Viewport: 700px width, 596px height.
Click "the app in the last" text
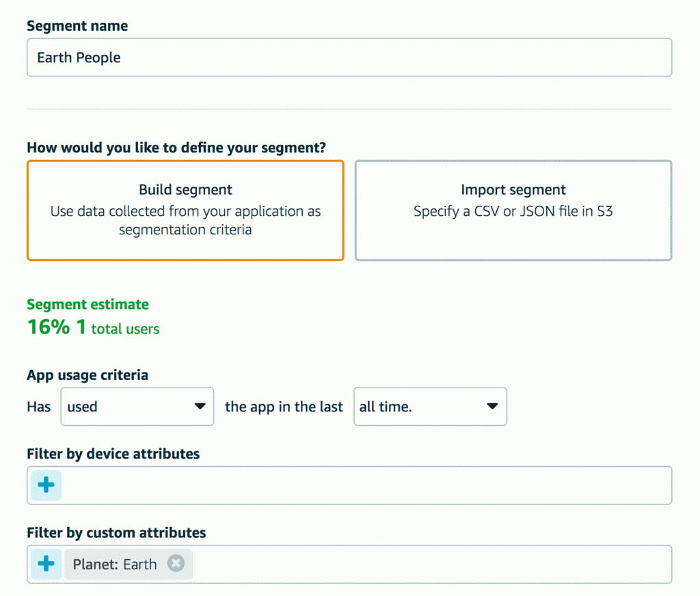[x=284, y=407]
